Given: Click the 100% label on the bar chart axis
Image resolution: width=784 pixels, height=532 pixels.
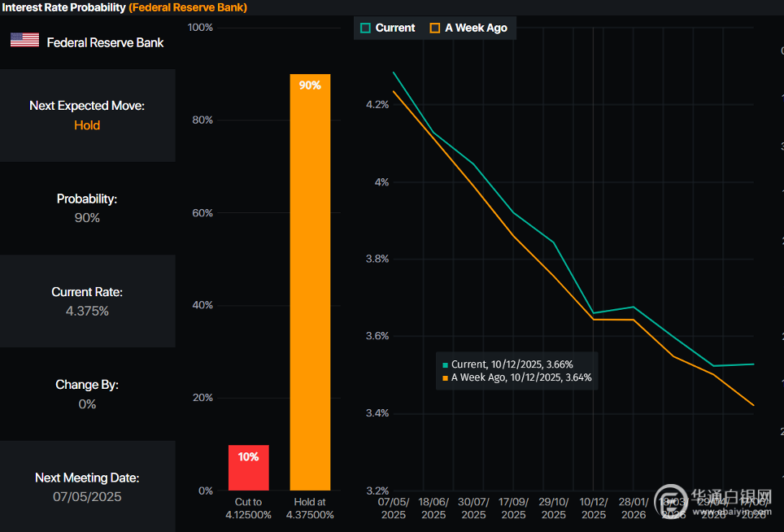Looking at the screenshot, I should coord(200,28).
